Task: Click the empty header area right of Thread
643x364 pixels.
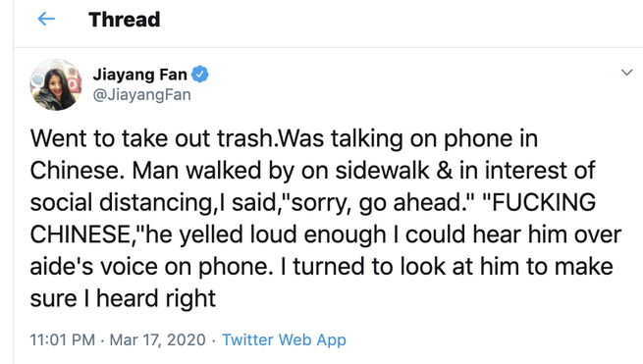Action: pos(402,20)
